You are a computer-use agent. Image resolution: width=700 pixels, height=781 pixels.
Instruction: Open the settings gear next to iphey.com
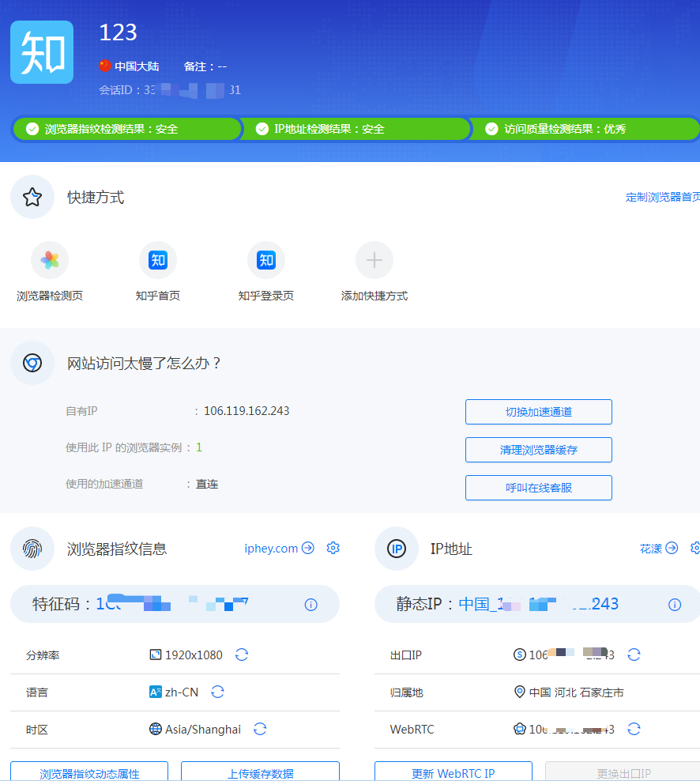click(333, 548)
